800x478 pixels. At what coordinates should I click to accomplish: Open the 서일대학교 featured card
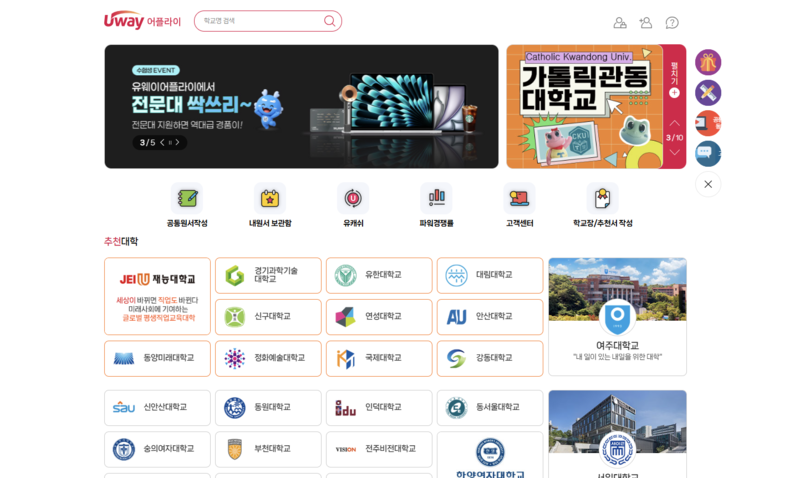(617, 434)
